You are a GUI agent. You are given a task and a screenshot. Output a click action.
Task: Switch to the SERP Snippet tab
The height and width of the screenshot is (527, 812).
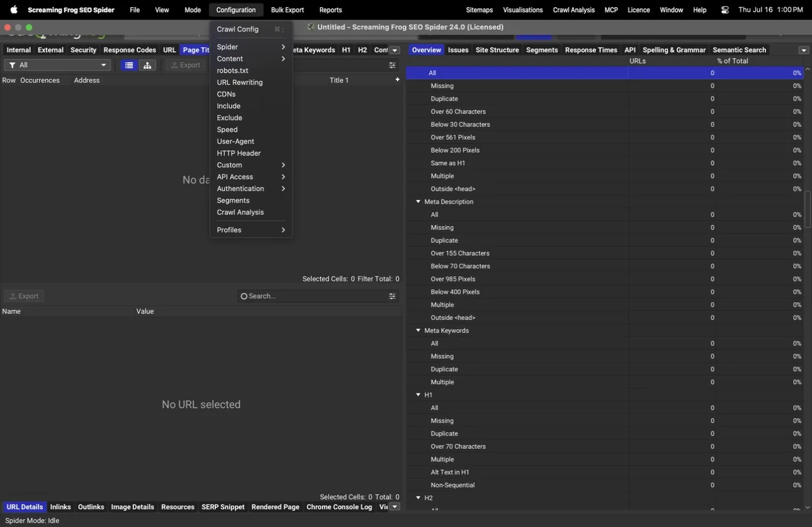[x=223, y=507]
